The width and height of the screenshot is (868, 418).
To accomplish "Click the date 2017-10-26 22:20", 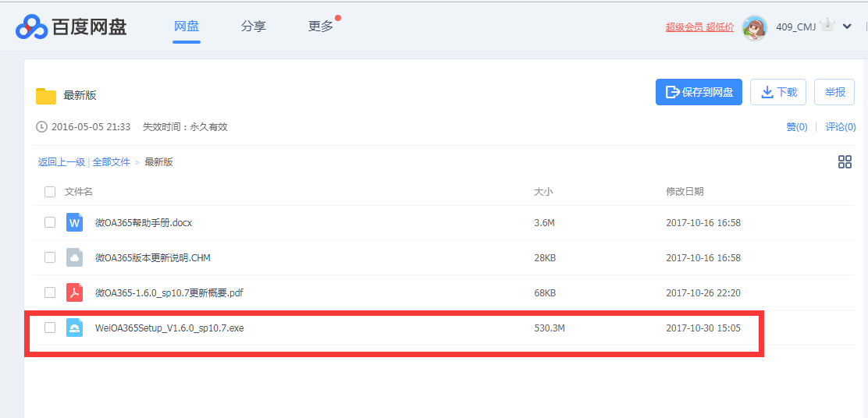I will (x=703, y=293).
